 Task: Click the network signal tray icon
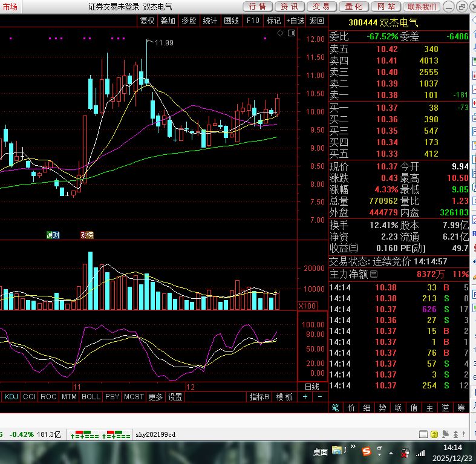[420, 453]
